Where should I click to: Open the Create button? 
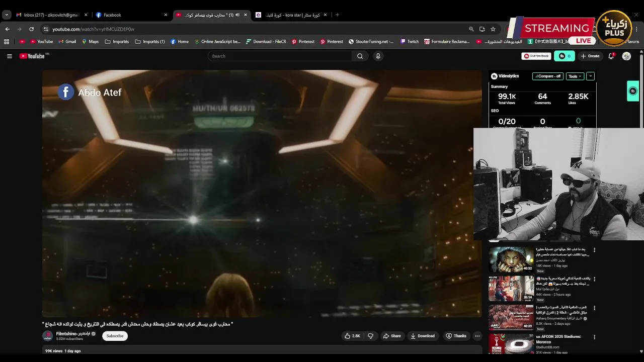pyautogui.click(x=590, y=56)
